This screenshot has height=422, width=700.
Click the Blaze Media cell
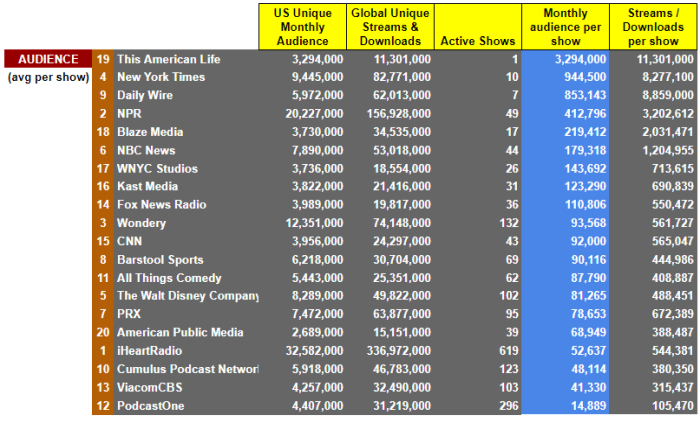[x=150, y=132]
